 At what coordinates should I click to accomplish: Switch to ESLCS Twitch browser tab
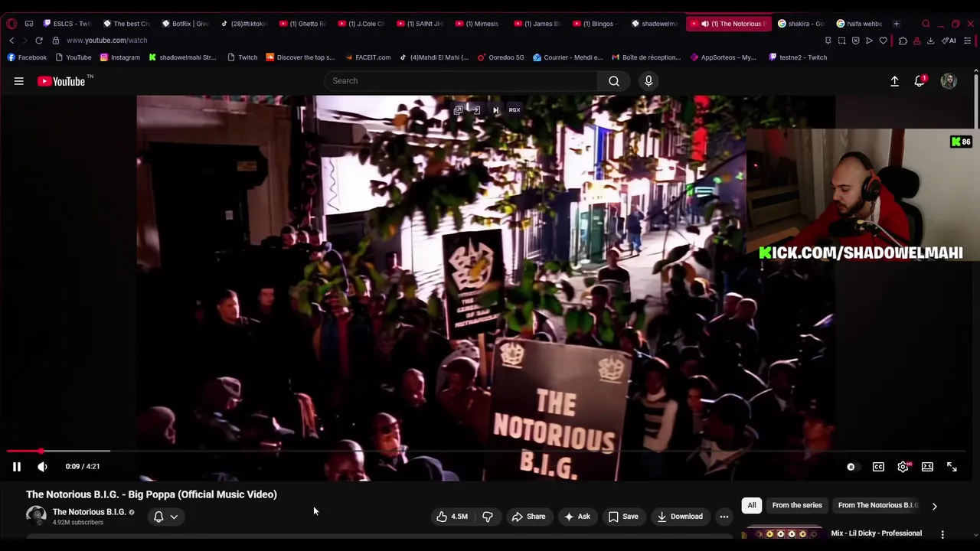tap(67, 24)
